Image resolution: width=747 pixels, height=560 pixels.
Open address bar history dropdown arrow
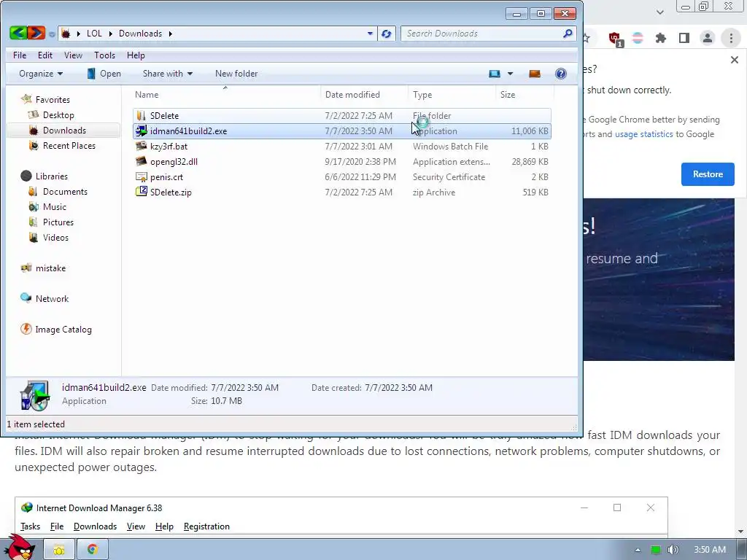(x=370, y=34)
